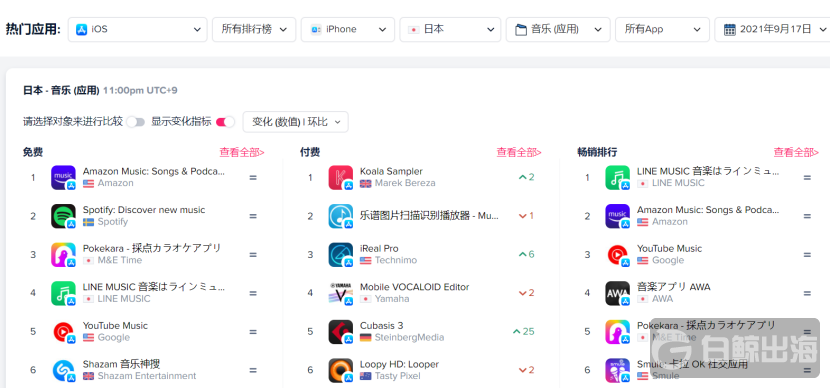
Task: Open the Spotify app icon in free chart
Action: pyautogui.click(x=64, y=216)
